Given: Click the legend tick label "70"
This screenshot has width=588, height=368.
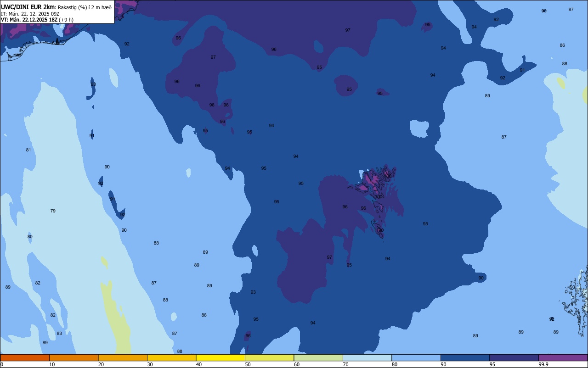Looking at the screenshot, I should tap(346, 364).
